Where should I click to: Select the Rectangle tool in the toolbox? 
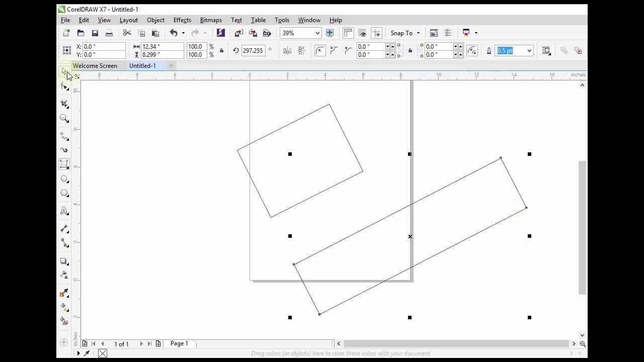click(x=64, y=164)
